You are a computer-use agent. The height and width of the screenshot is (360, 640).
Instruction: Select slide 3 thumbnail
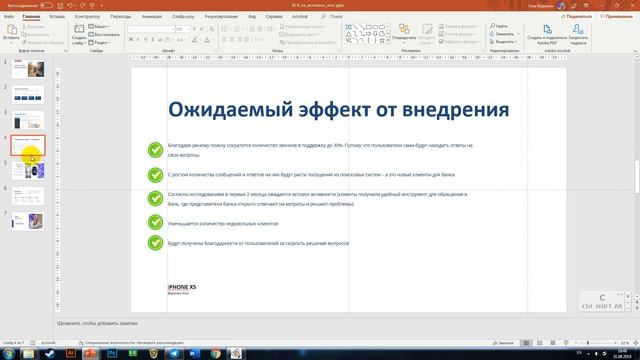click(28, 120)
